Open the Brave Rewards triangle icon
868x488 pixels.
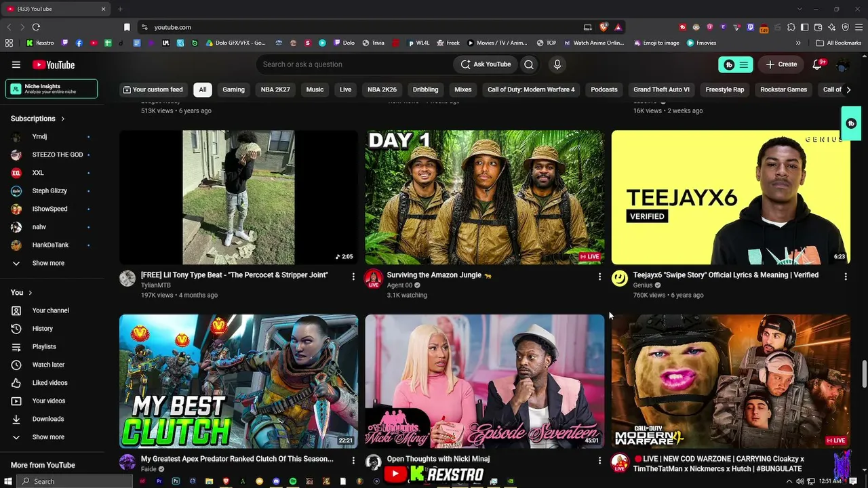pos(618,27)
